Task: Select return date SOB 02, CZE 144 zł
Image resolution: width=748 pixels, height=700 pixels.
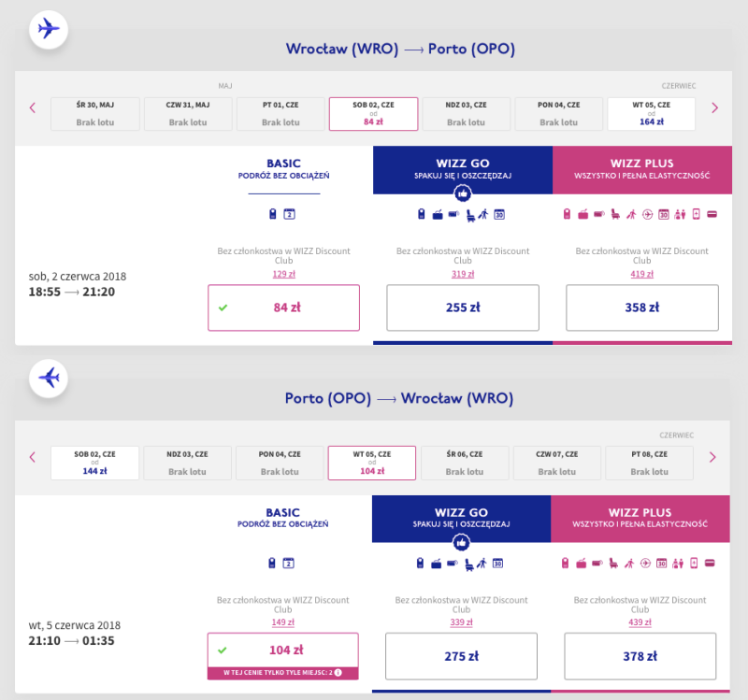Action: (x=95, y=463)
